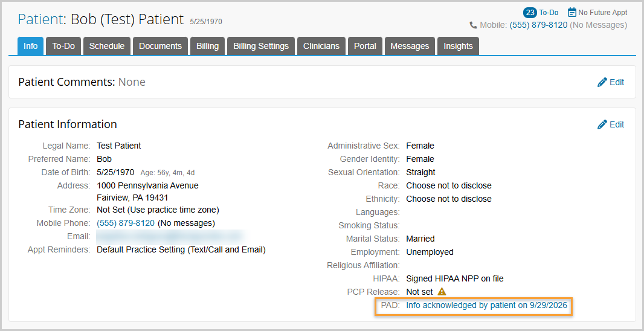Click the Legal Name value Test Patient

(x=118, y=146)
